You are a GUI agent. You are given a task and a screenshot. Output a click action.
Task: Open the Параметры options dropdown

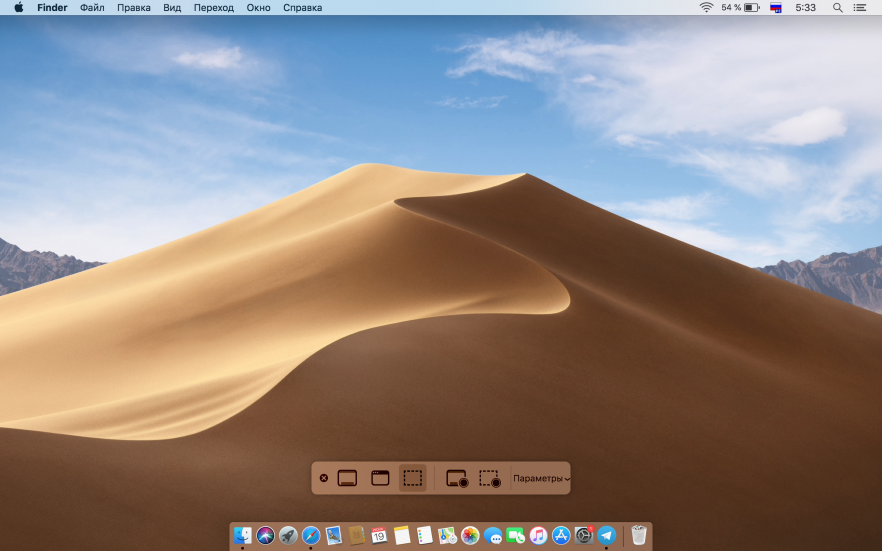click(541, 478)
